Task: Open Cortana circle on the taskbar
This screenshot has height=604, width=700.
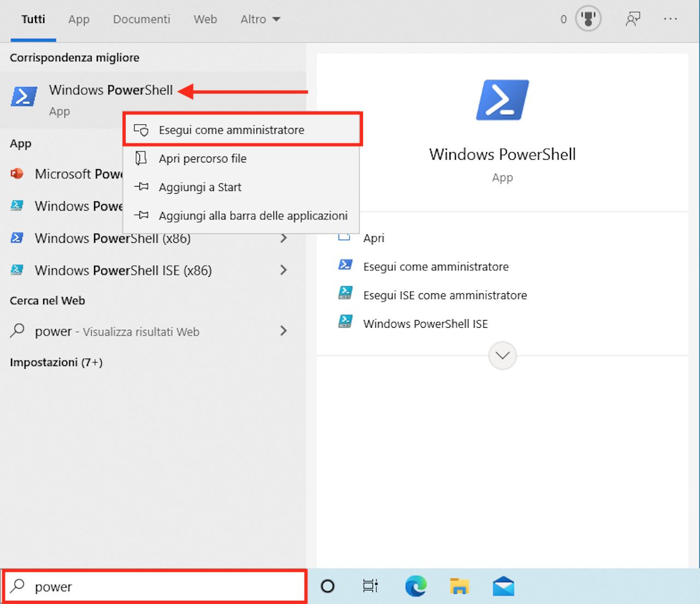Action: (x=328, y=586)
